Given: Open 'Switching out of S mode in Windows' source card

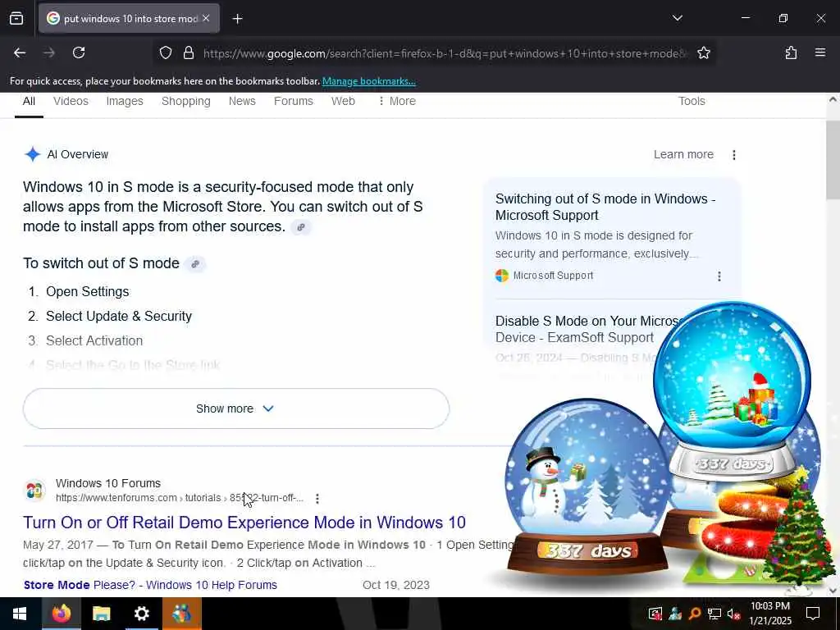Looking at the screenshot, I should click(x=605, y=207).
